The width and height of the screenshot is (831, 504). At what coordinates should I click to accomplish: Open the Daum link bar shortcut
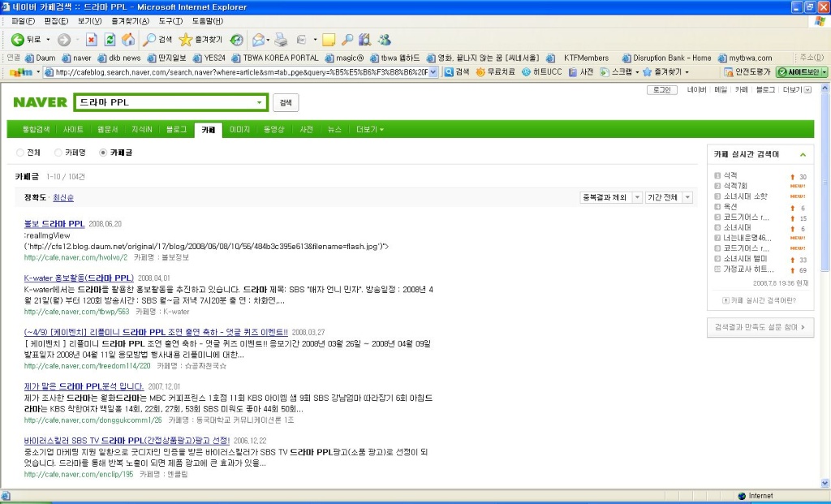[41, 58]
